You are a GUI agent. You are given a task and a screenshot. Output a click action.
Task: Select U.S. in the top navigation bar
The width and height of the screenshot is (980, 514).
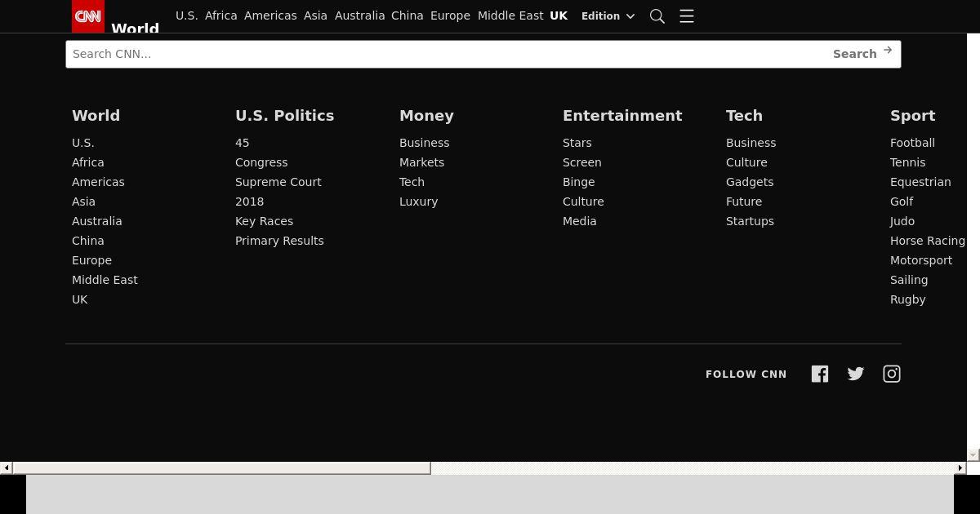186,16
